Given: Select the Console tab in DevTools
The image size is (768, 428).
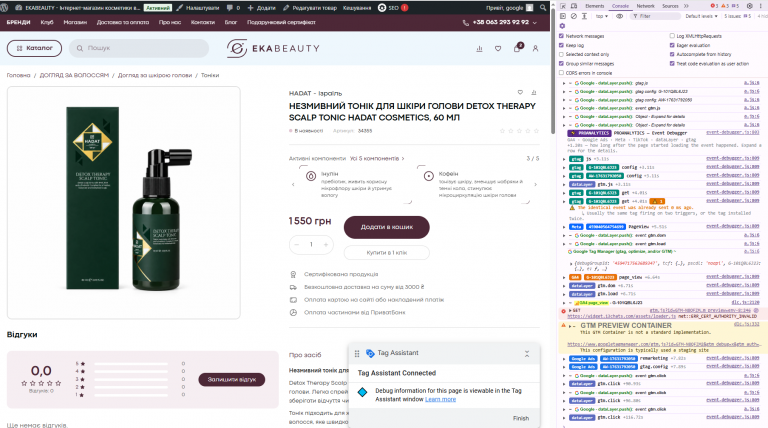Looking at the screenshot, I should pos(620,6).
